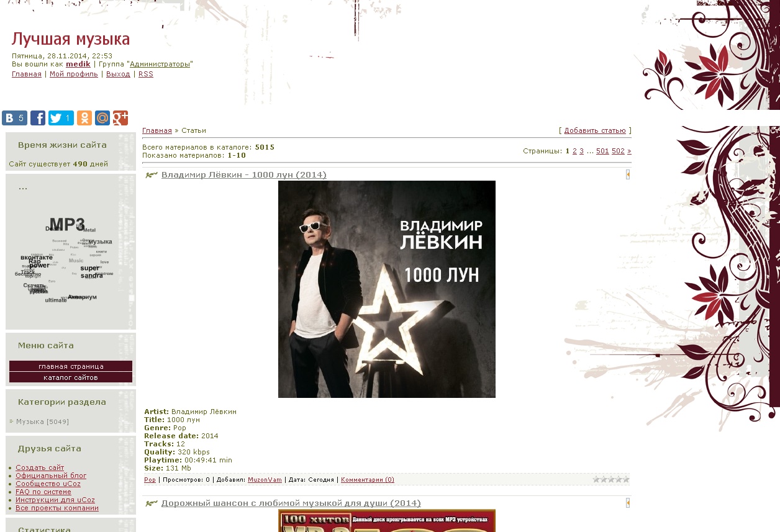Click вконтакте tag in tag cloud
780x532 pixels.
click(37, 257)
